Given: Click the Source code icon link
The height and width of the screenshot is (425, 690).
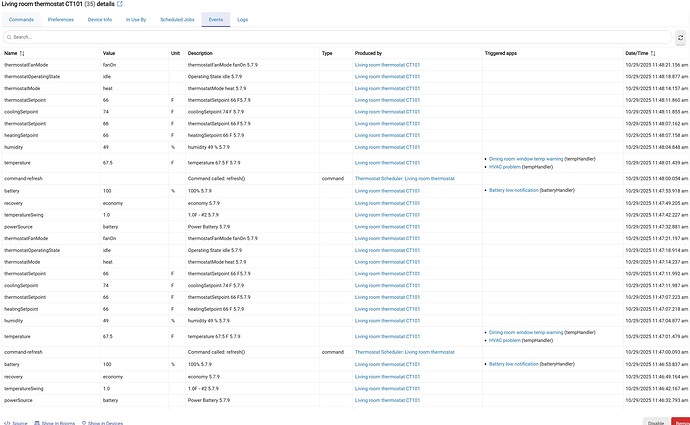Looking at the screenshot, I should pyautogui.click(x=17, y=422).
